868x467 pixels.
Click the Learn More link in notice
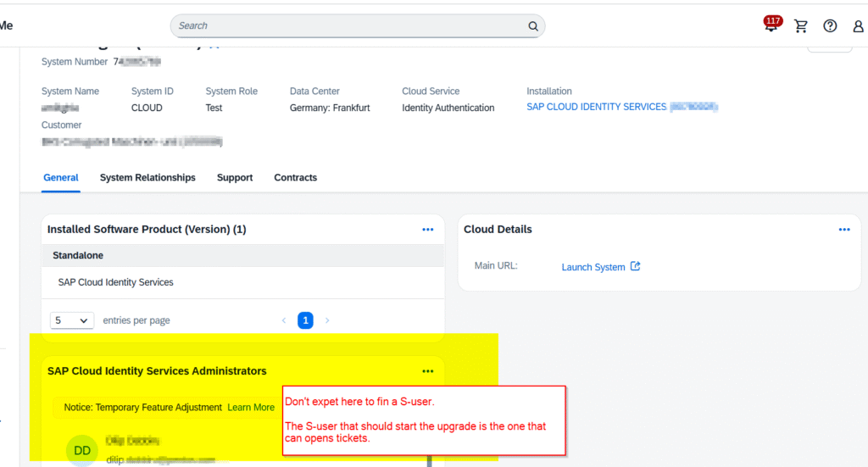click(x=251, y=407)
